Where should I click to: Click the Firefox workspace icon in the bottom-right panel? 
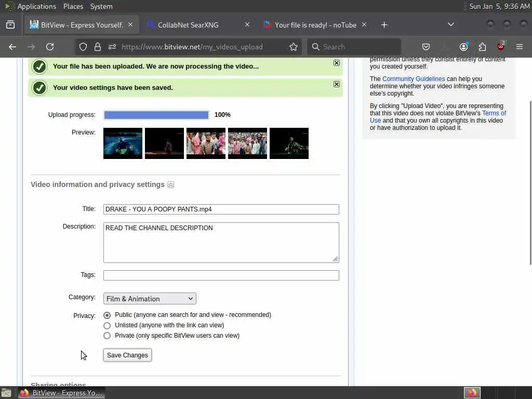472,393
